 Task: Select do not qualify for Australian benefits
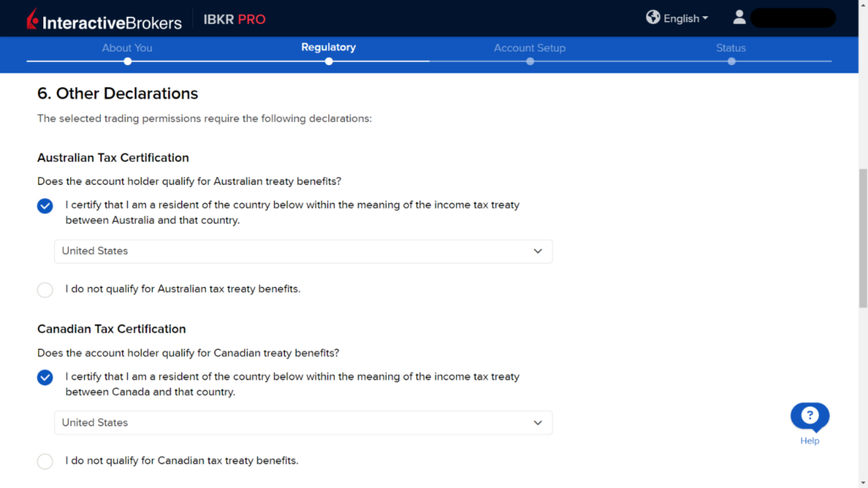(x=45, y=290)
